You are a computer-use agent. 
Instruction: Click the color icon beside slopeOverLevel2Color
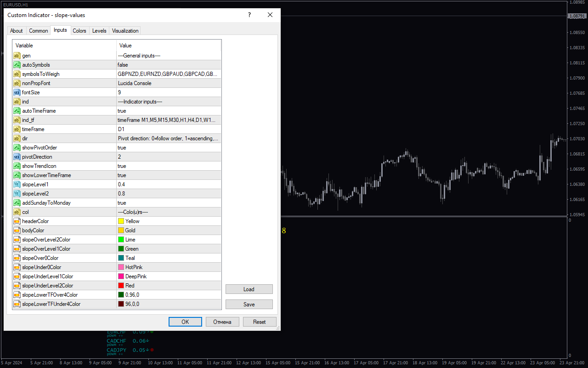17,240
